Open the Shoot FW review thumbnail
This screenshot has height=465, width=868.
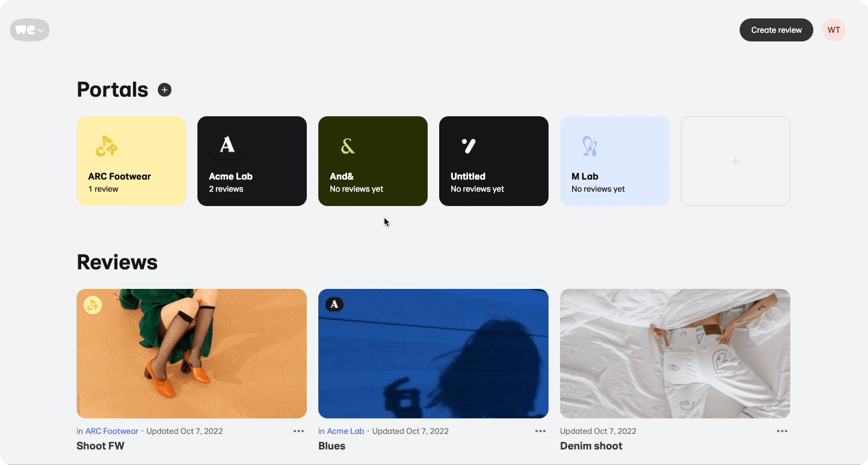pyautogui.click(x=192, y=353)
